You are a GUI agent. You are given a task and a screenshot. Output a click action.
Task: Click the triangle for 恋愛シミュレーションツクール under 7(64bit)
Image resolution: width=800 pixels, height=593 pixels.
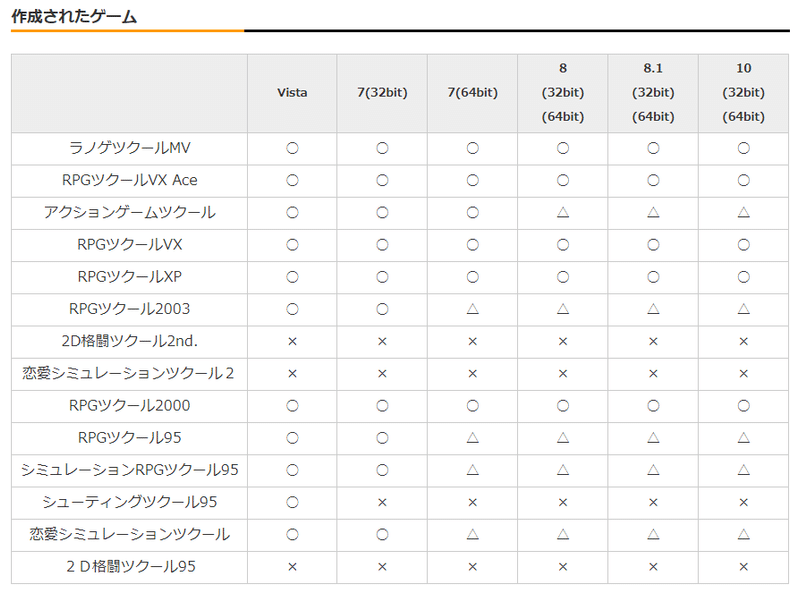(472, 534)
